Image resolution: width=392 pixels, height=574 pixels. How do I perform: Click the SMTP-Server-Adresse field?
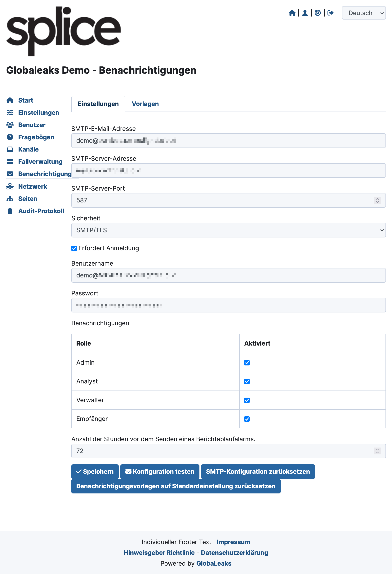click(229, 170)
